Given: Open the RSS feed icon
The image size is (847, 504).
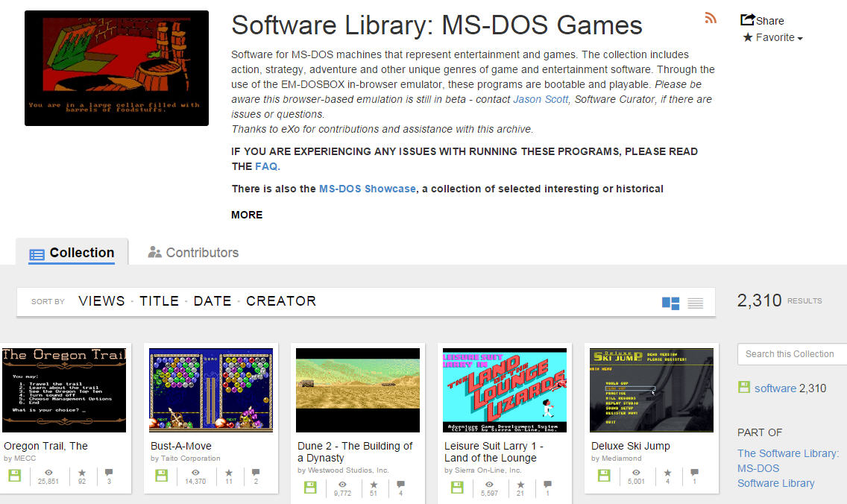Looking at the screenshot, I should point(711,18).
